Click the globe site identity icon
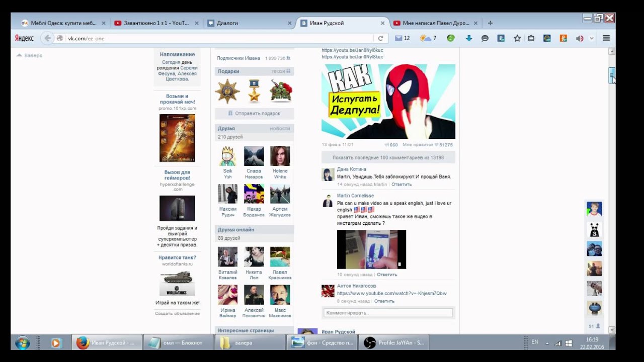Image resolution: width=644 pixels, height=362 pixels. (60, 38)
